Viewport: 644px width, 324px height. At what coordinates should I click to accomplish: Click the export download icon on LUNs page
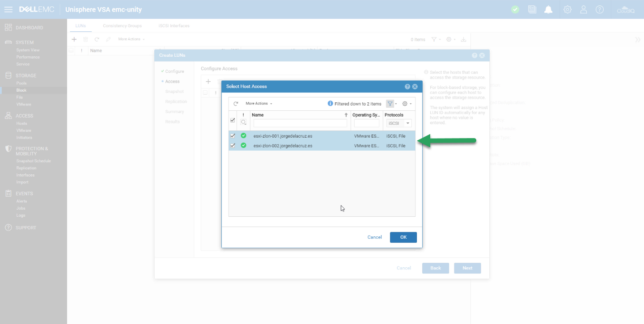[x=464, y=39]
